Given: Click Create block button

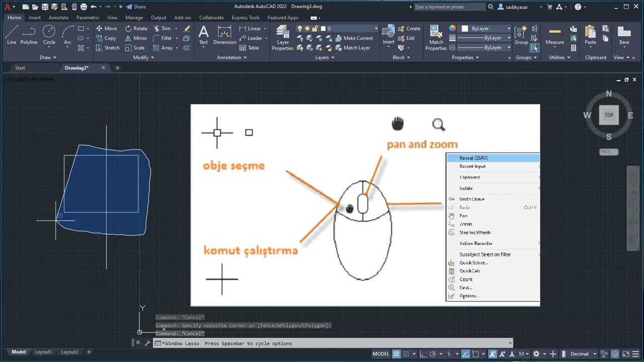Looking at the screenshot, I should click(409, 29).
